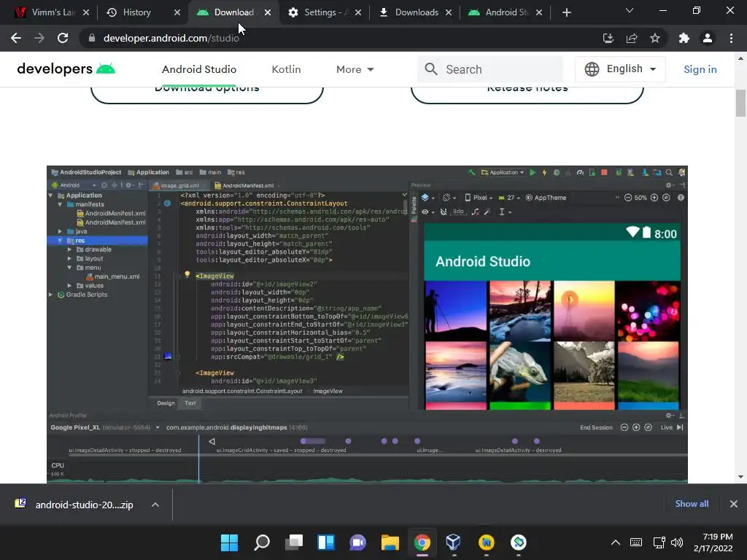Screen dimensions: 747x560
Task: Open the network tray icon
Action: 659,542
